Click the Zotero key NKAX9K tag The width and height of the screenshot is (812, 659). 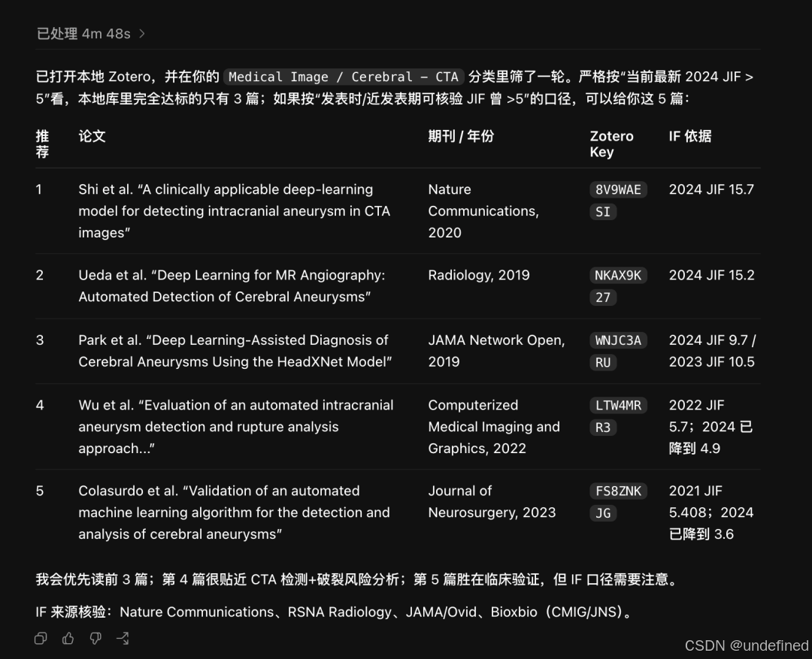(618, 276)
